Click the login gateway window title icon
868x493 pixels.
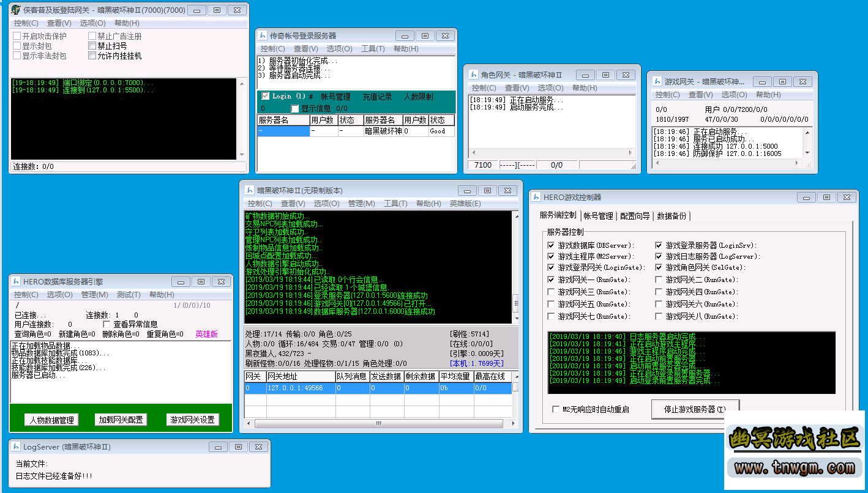click(17, 10)
